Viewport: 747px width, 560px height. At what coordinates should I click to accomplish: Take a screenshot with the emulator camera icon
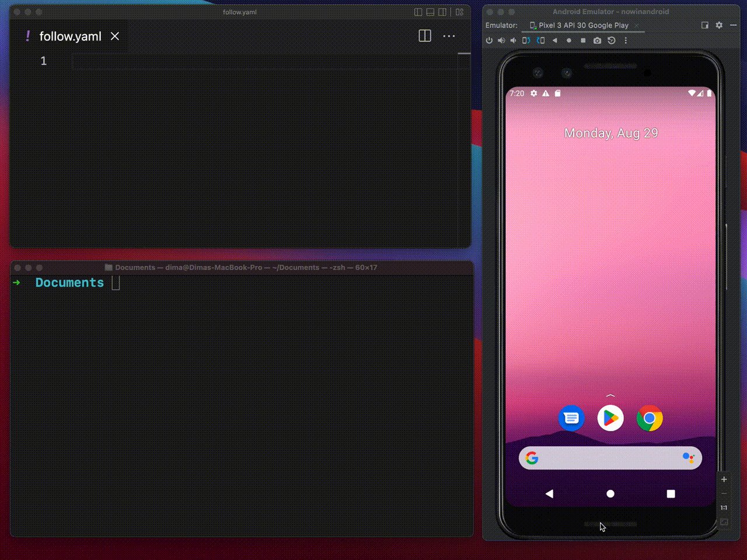click(597, 40)
